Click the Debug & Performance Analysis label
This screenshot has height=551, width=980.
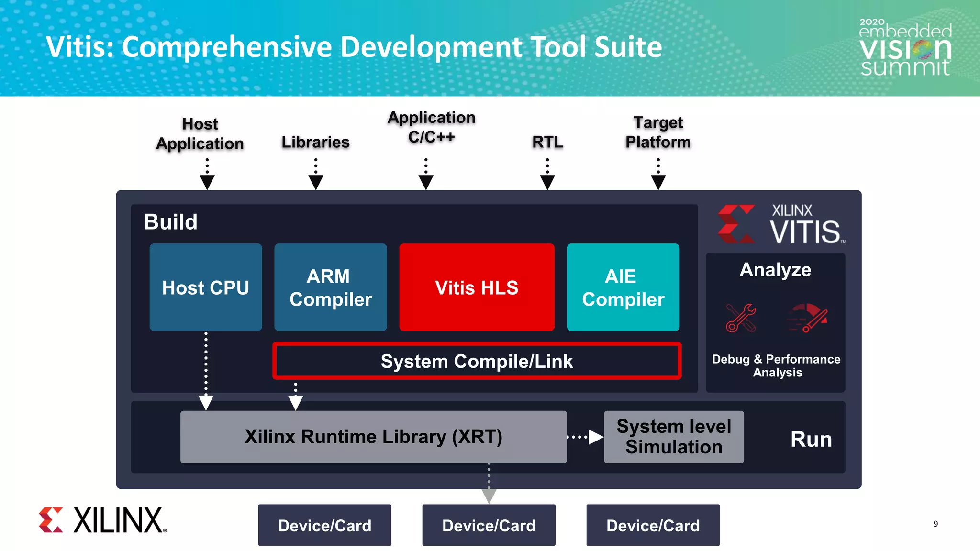(x=776, y=366)
